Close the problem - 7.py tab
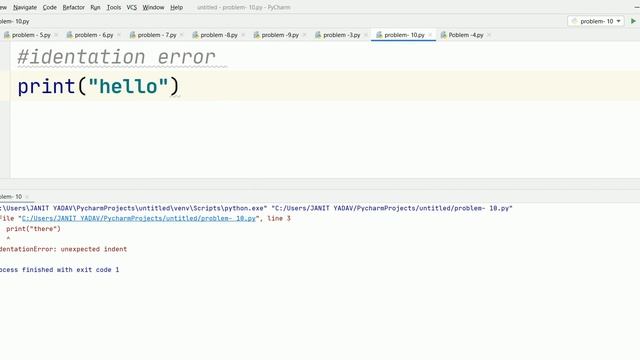The width and height of the screenshot is (640, 360). (182, 35)
